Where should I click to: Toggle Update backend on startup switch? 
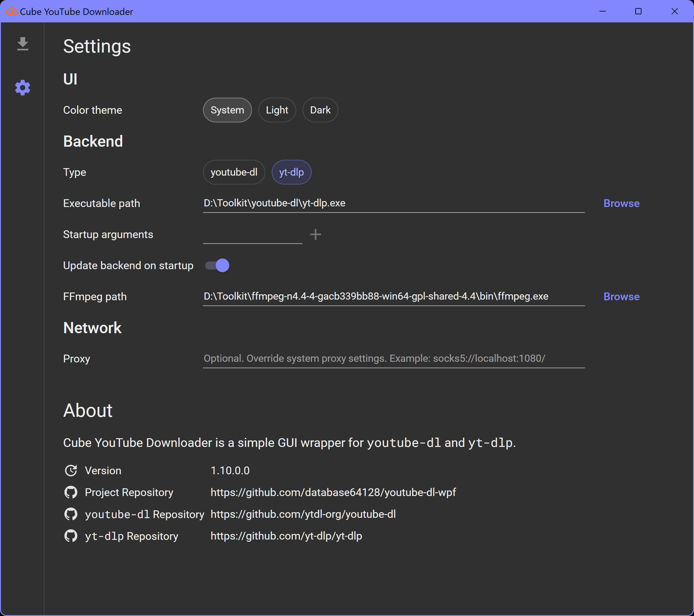pos(217,265)
